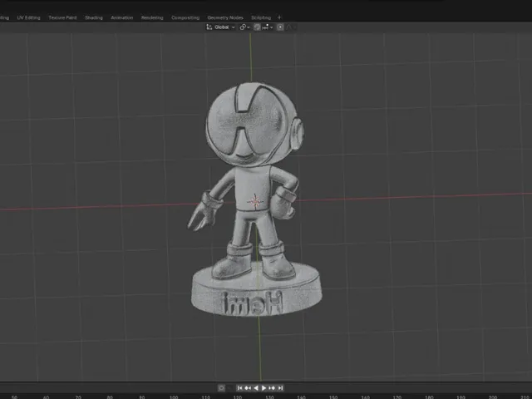Open the Scripting workspace tab
Viewport: 532px width, 399px height.
[261, 17]
